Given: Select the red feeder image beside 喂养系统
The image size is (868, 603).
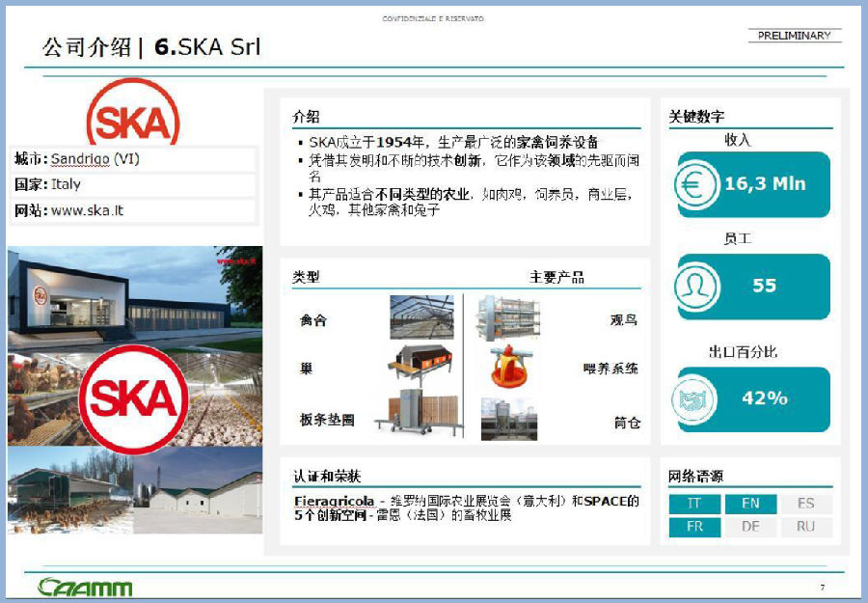Looking at the screenshot, I should [x=510, y=365].
